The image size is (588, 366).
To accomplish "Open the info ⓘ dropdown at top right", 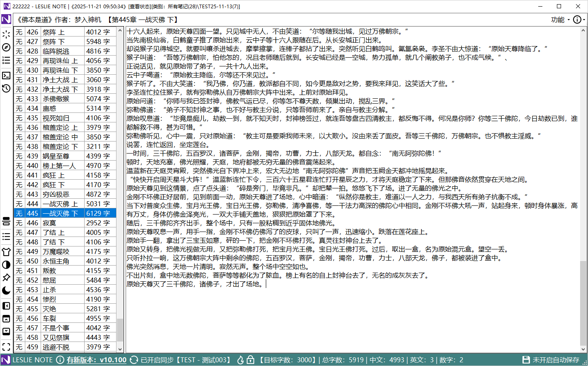I will tap(578, 20).
